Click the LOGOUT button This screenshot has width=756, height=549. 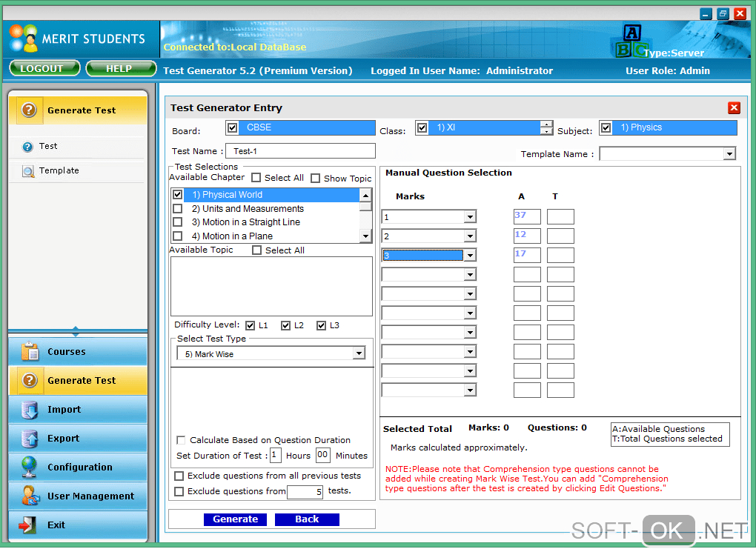pyautogui.click(x=44, y=68)
